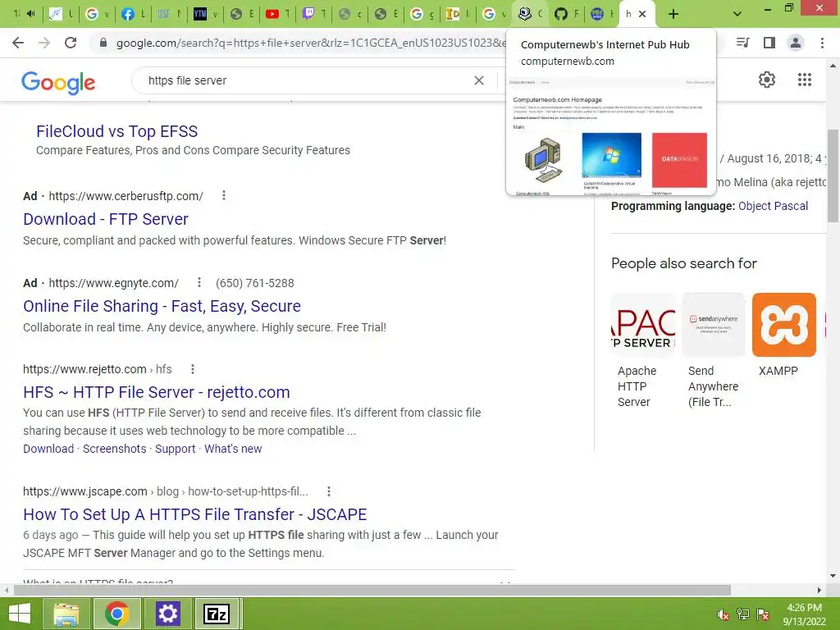
Task: Open options for the egnyte.com ad
Action: click(x=199, y=282)
